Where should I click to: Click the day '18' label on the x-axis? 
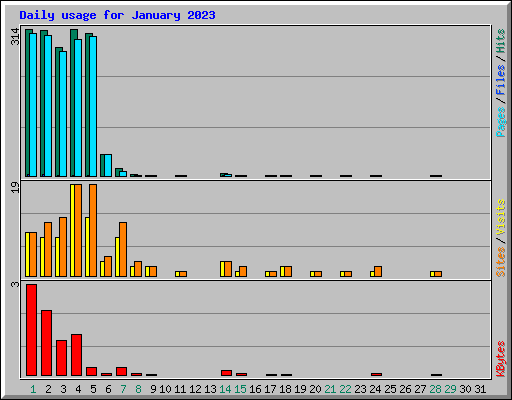[285, 389]
